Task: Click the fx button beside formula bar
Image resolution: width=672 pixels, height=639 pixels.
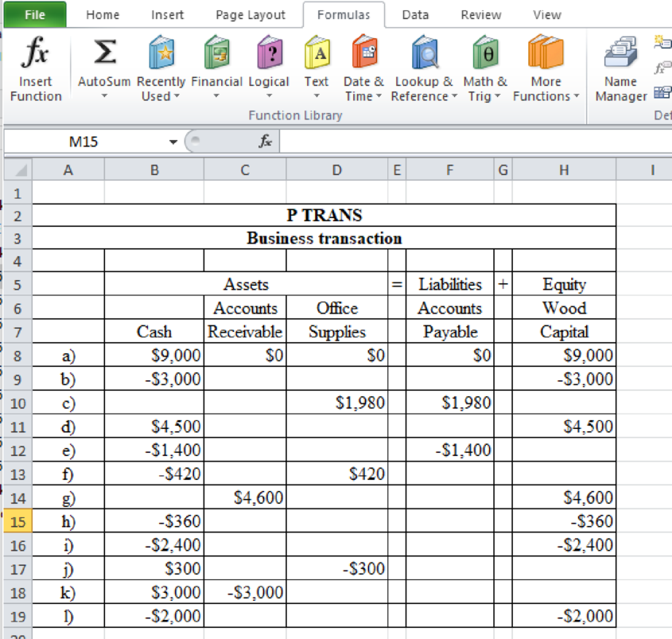Action: [264, 142]
